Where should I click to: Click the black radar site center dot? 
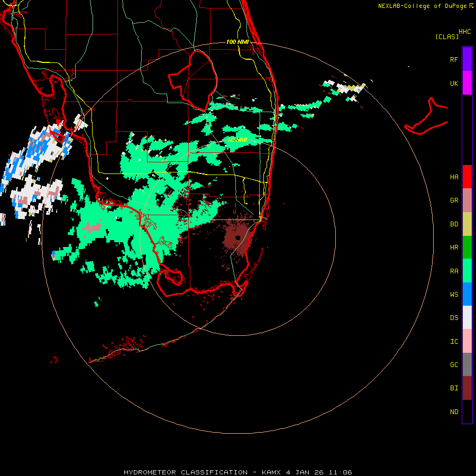[237, 237]
